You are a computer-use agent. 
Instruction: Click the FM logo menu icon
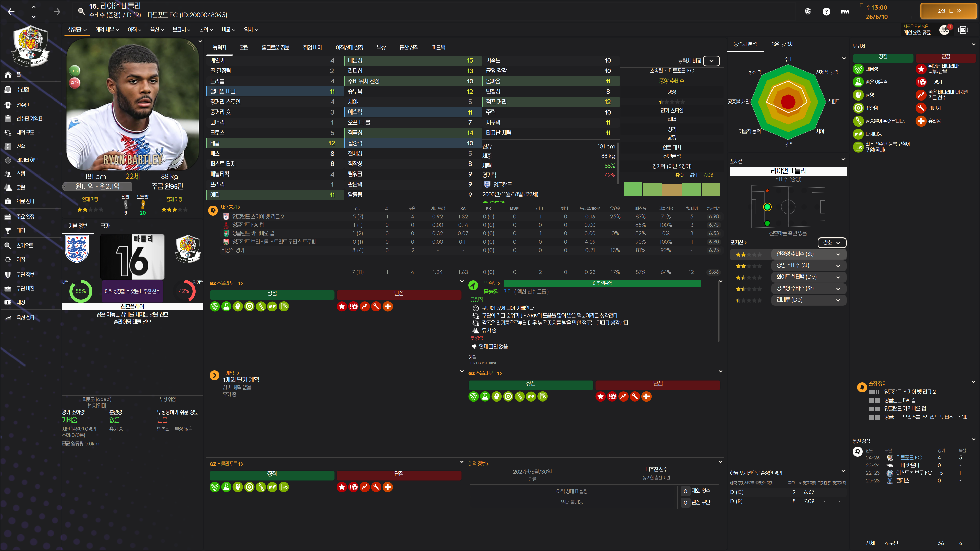tap(844, 11)
